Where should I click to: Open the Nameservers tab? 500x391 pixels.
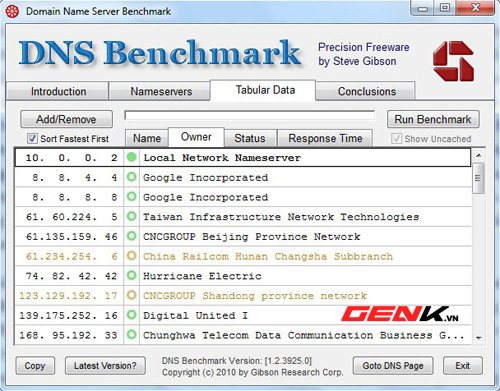[160, 91]
